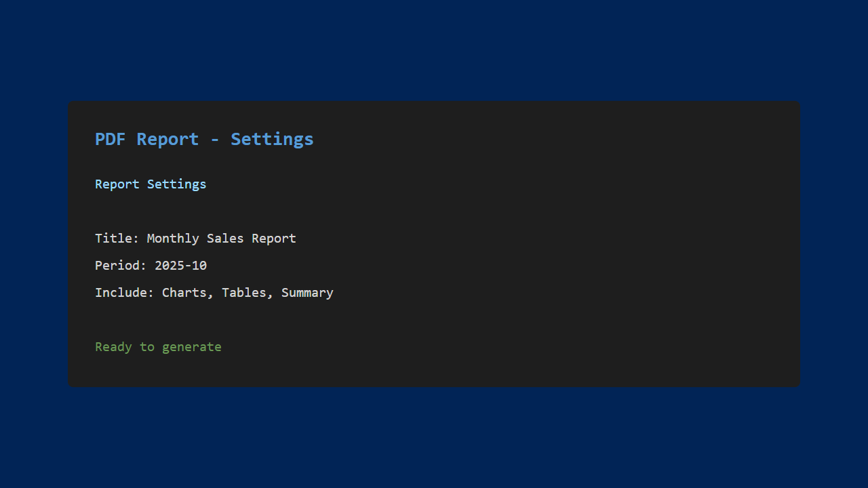Click "Settings" in the "Report Settings" subheading
This screenshot has height=488, width=868.
[x=177, y=184]
